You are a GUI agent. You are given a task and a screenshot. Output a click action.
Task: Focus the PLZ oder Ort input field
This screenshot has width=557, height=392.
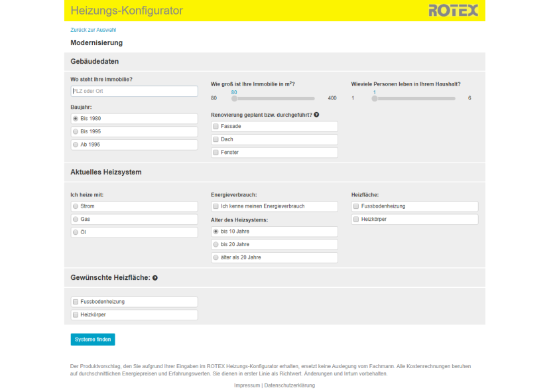(x=134, y=91)
